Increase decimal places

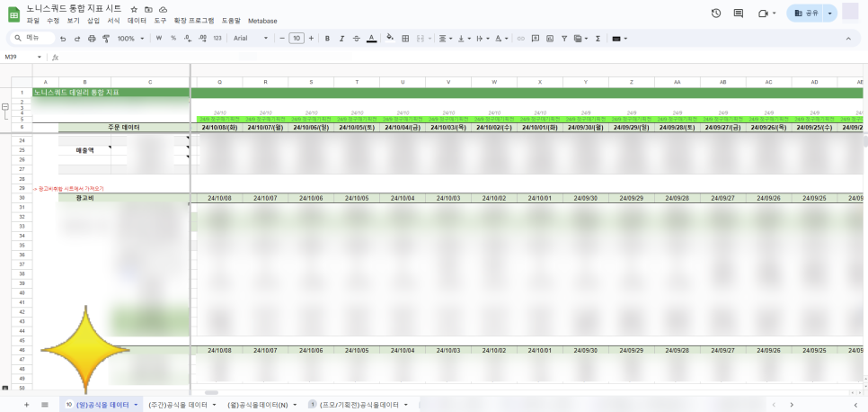click(x=202, y=39)
